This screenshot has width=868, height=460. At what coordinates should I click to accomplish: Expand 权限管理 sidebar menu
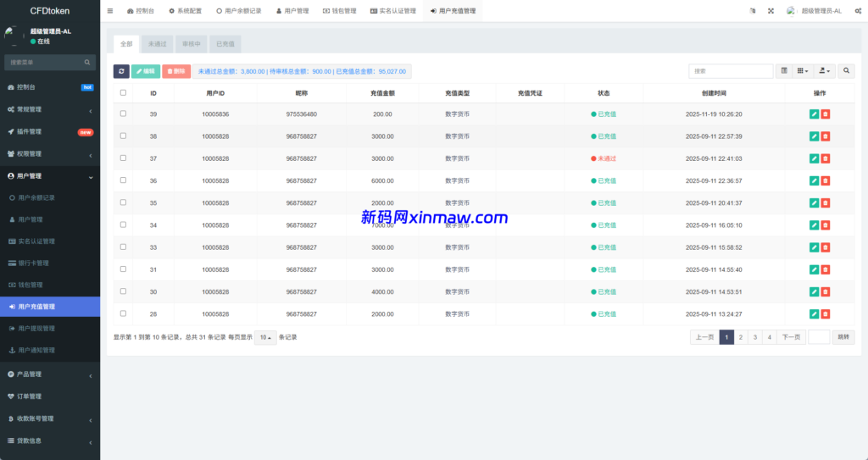tap(50, 154)
